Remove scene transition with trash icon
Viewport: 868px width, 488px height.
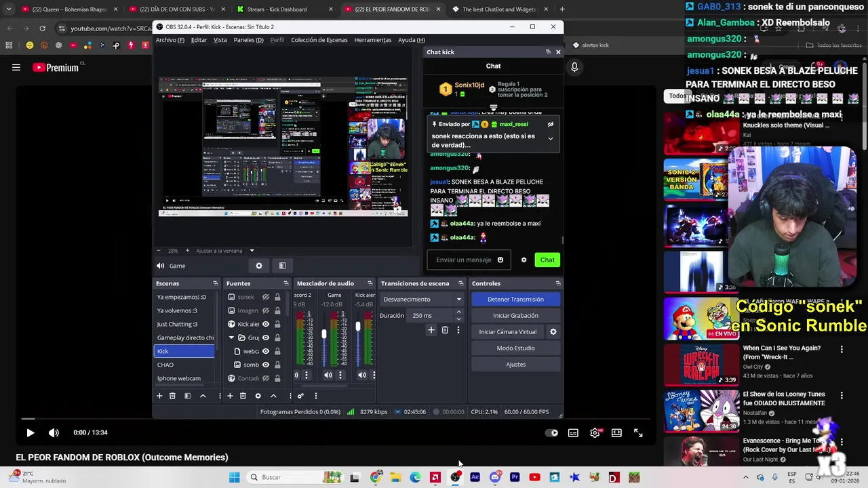(x=445, y=330)
